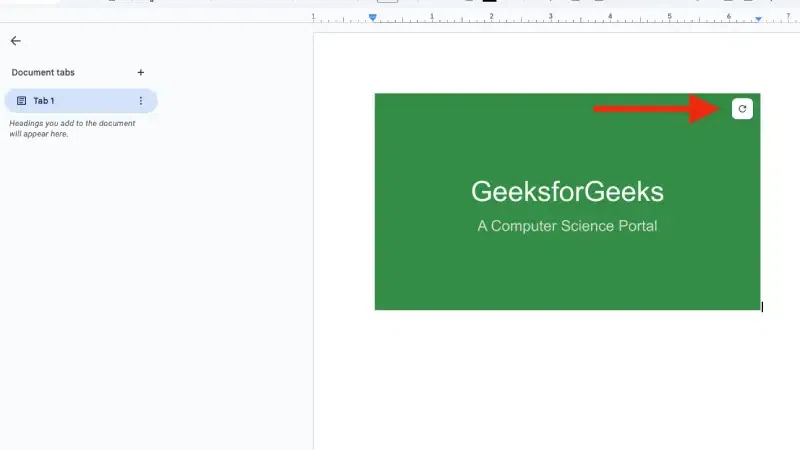Close the document tabs sidebar with back arrow
Viewport: 800px width, 450px height.
pyautogui.click(x=16, y=41)
